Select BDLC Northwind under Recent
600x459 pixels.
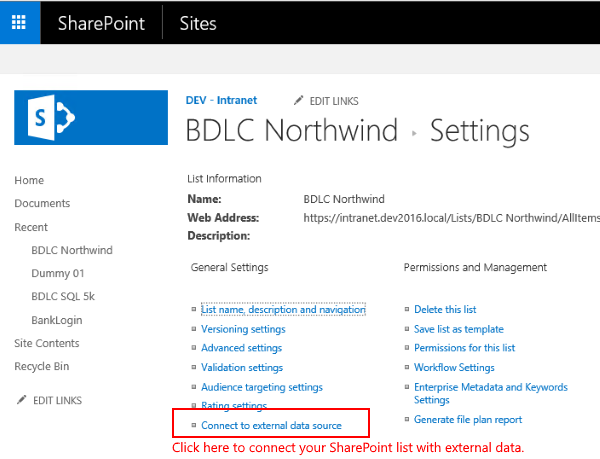[72, 250]
